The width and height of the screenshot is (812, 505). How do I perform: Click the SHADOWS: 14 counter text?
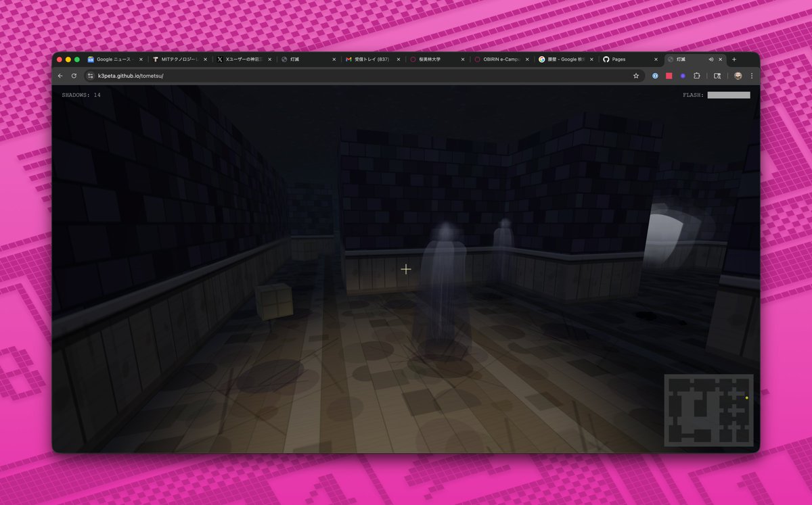click(x=81, y=95)
